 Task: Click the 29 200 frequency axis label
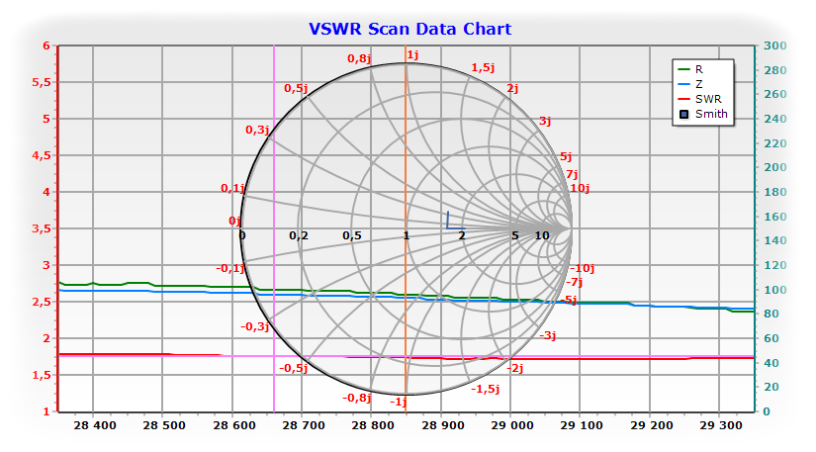652,425
